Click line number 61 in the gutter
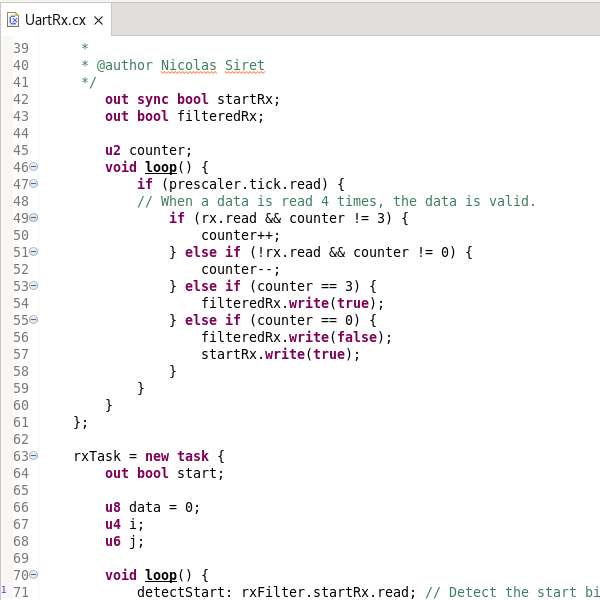 pos(20,422)
